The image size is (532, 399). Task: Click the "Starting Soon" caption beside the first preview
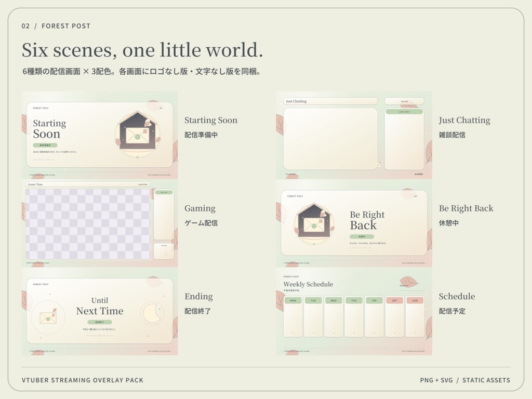point(211,120)
